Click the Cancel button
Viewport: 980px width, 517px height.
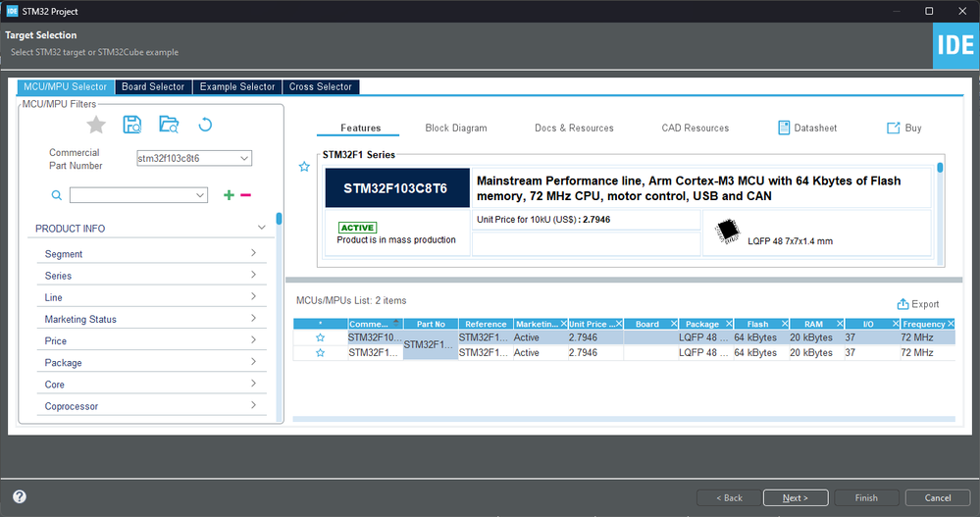point(938,497)
